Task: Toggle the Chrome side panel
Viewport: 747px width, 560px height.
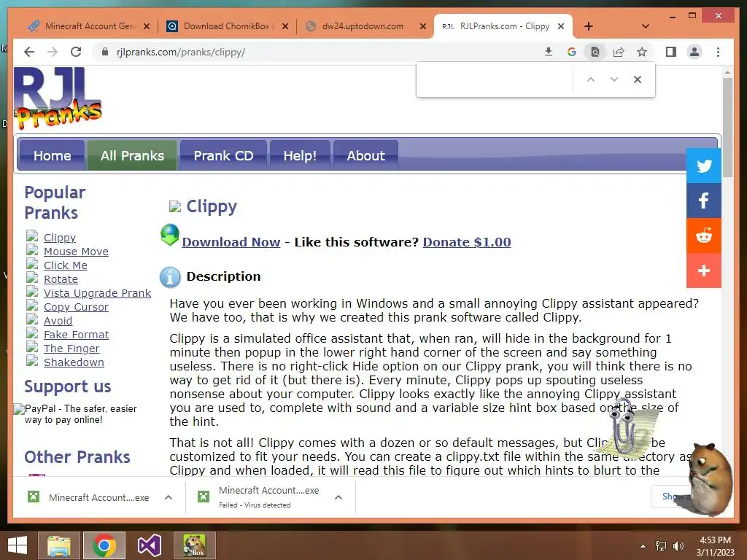Action: click(x=671, y=52)
